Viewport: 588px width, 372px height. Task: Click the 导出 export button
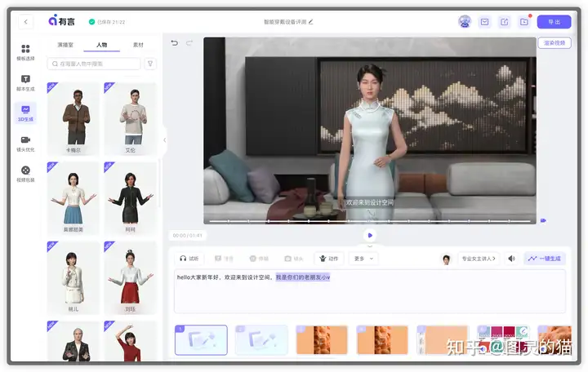(554, 22)
